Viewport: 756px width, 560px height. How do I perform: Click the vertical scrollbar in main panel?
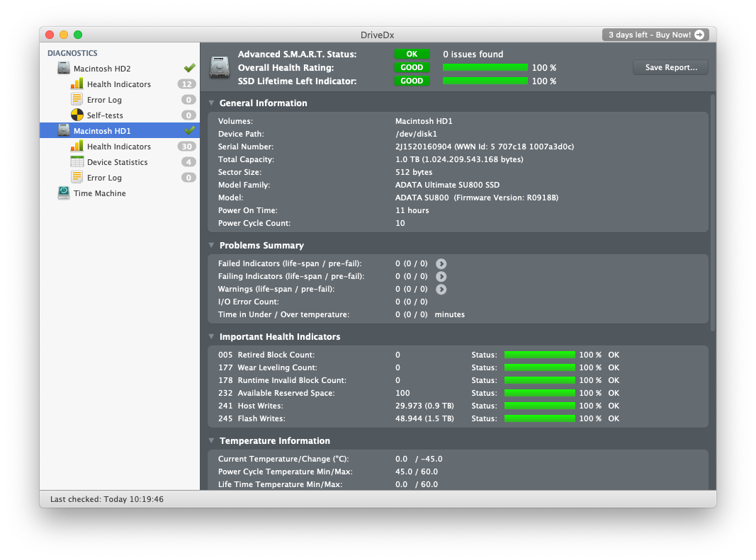pos(712,212)
